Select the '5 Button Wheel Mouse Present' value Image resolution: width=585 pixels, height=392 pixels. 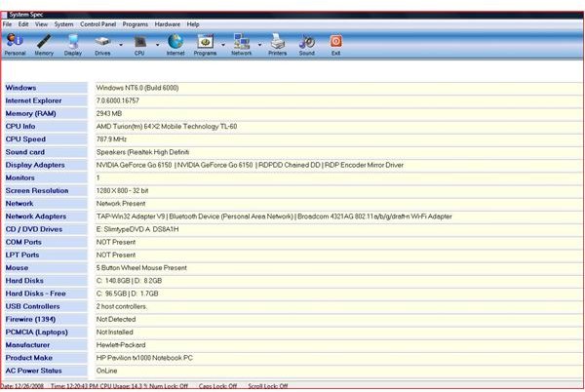point(141,268)
